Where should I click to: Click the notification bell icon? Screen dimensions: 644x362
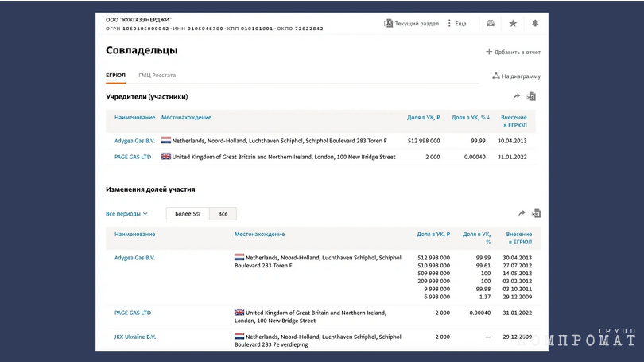coord(535,23)
